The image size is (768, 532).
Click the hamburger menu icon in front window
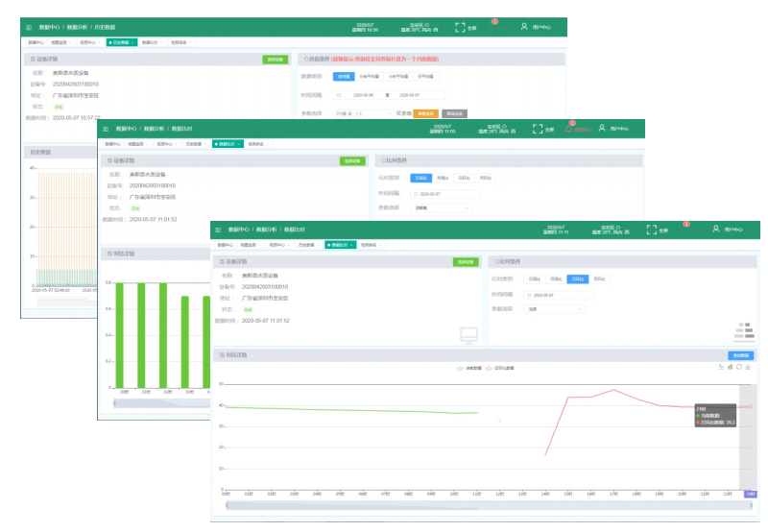[x=218, y=230]
